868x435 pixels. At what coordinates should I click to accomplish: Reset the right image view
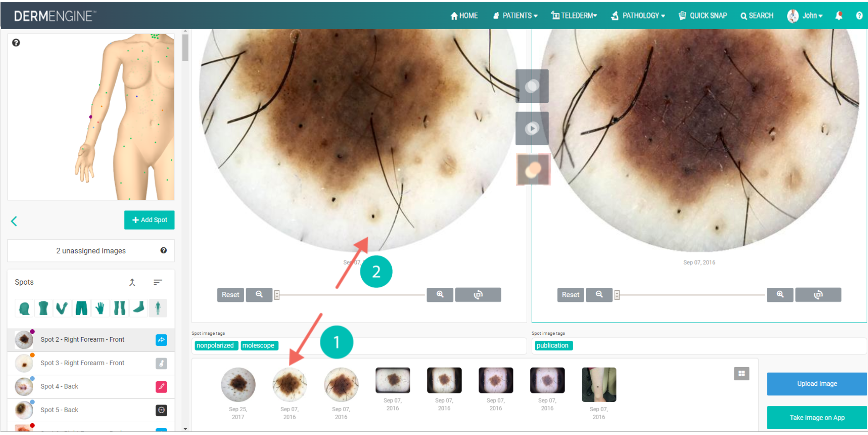pos(570,295)
